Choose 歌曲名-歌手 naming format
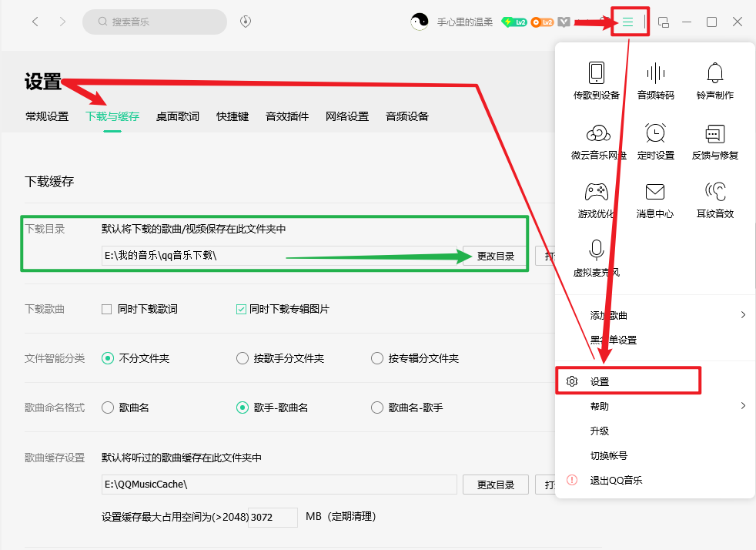This screenshot has width=756, height=550. [377, 407]
